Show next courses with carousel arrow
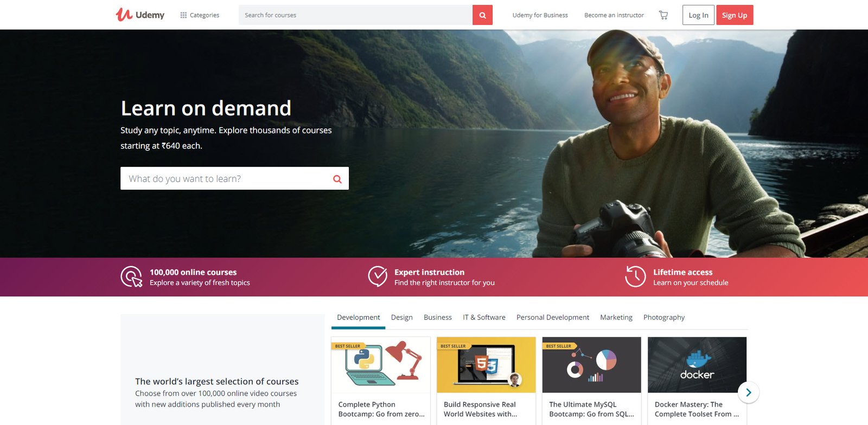The image size is (868, 425). 748,392
